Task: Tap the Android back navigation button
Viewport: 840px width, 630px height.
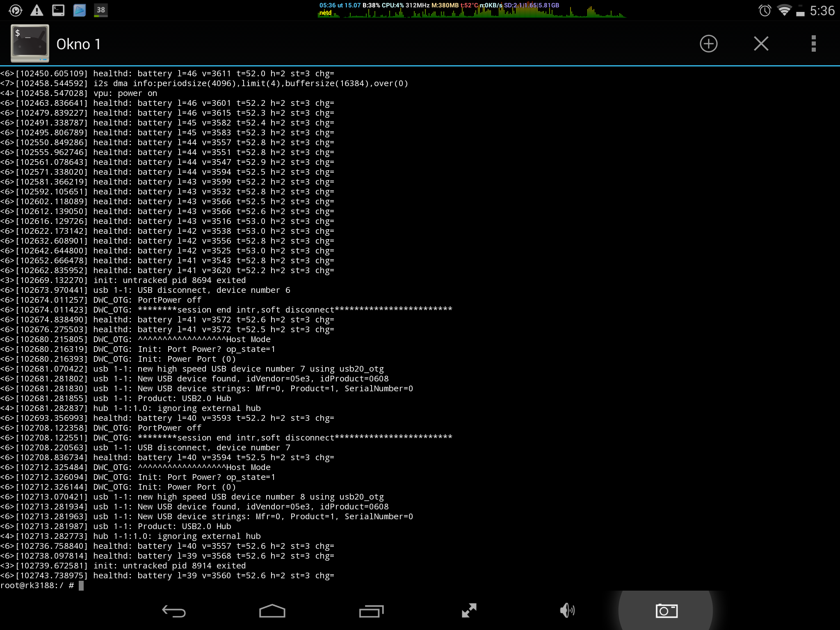Action: pos(173,611)
